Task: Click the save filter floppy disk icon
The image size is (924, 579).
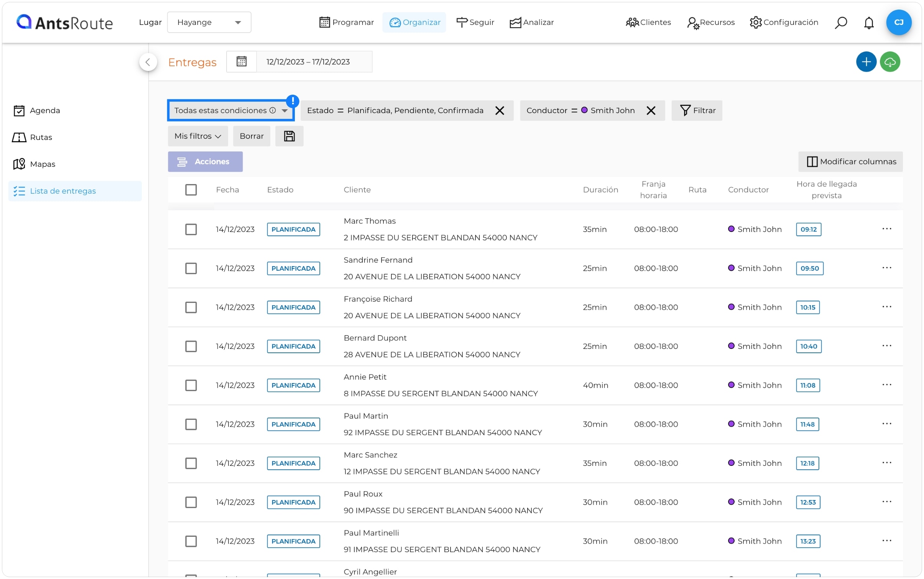Action: coord(289,136)
